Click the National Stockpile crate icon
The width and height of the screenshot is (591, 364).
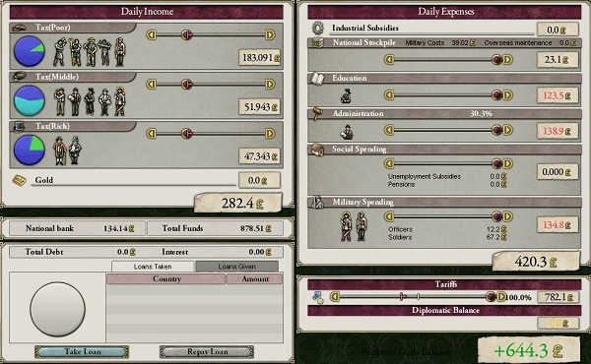[x=318, y=43]
